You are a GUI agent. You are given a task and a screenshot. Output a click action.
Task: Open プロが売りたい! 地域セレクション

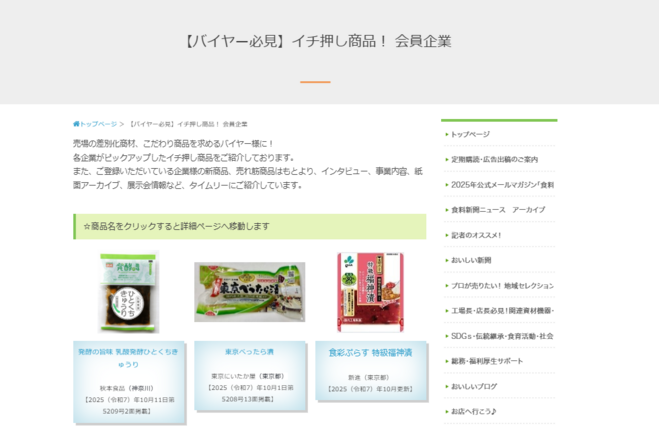pyautogui.click(x=501, y=286)
